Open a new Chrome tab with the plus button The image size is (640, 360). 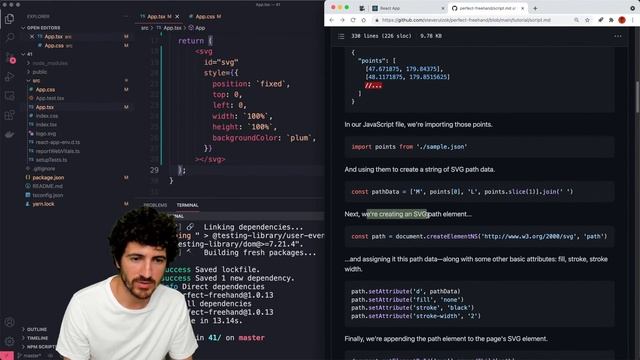point(535,8)
